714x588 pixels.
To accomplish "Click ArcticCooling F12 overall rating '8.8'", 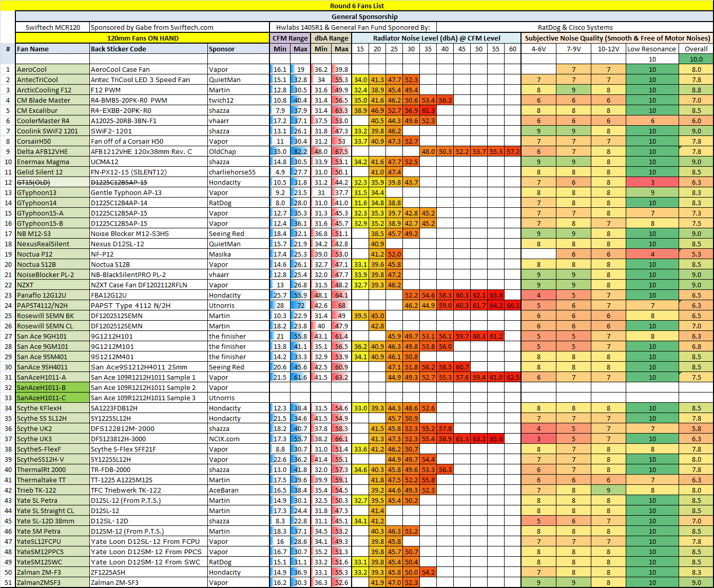I will click(x=696, y=90).
